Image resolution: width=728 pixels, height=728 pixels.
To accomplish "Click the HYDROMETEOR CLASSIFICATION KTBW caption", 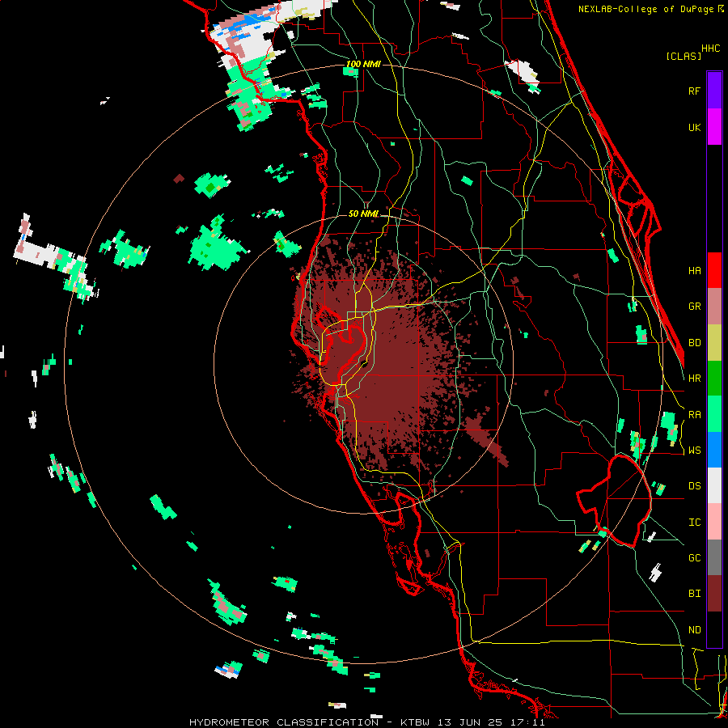I will pos(366,722).
